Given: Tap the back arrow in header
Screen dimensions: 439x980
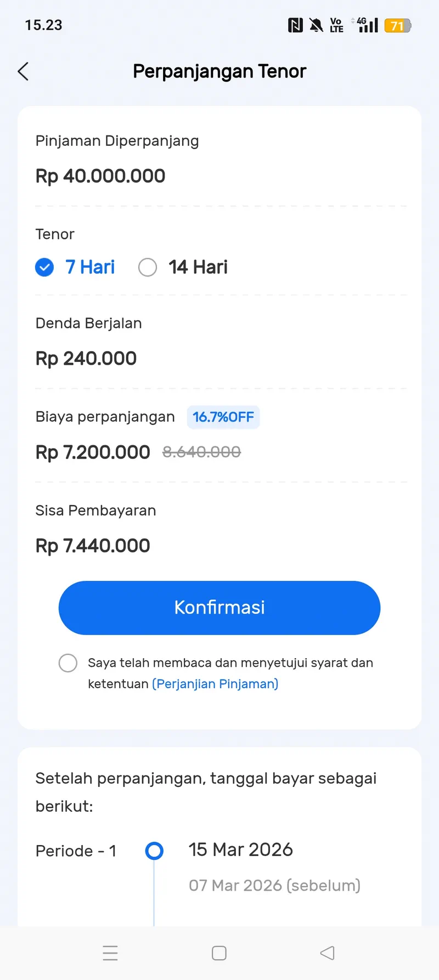Looking at the screenshot, I should (23, 71).
